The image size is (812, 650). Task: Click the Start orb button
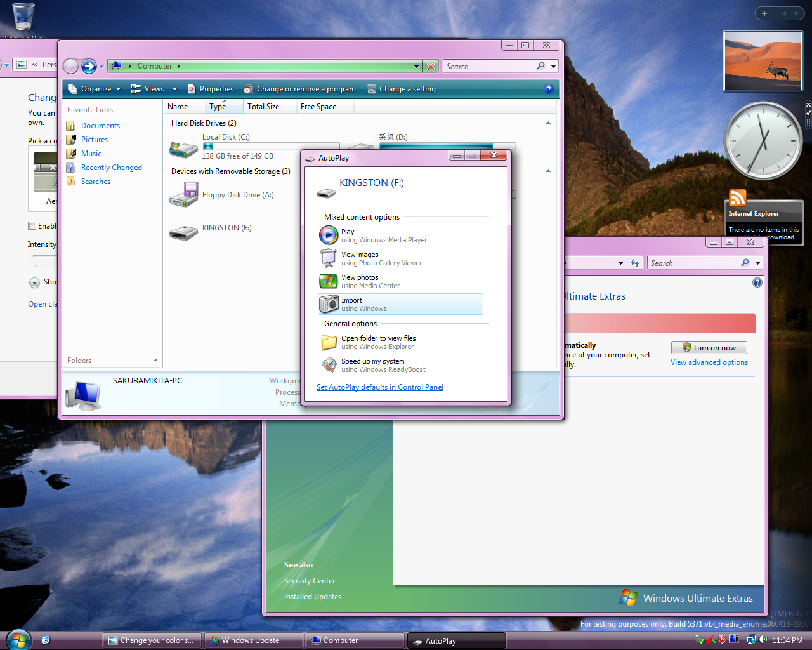18,639
